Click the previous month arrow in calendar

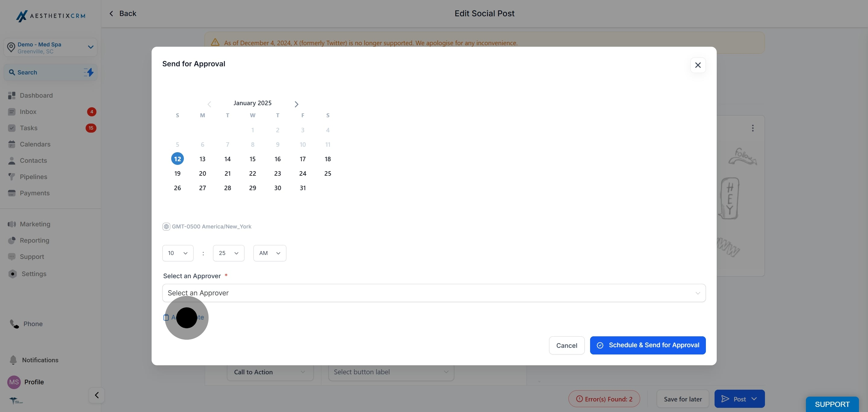point(209,105)
